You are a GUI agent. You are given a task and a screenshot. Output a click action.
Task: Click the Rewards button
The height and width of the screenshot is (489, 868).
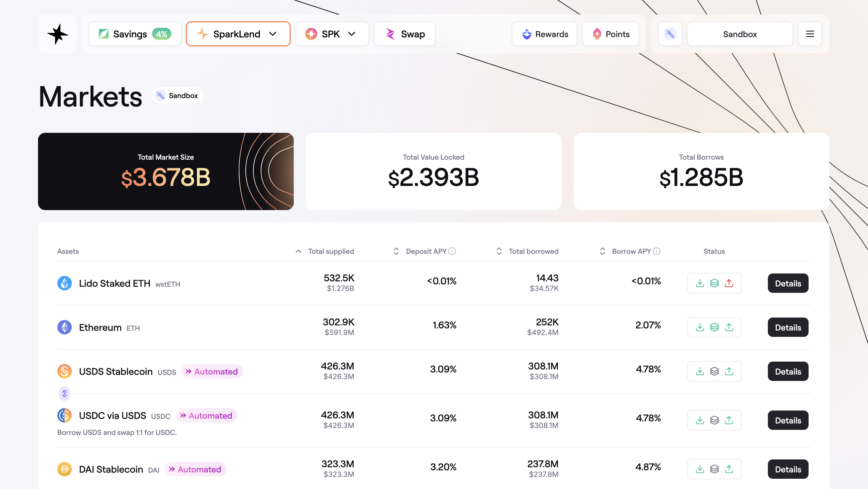544,34
